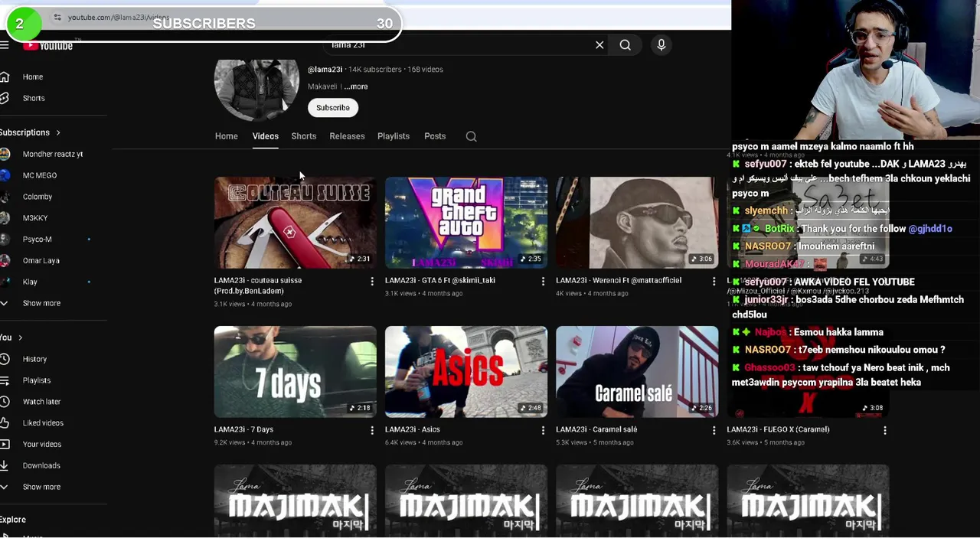Open options menu for GTA 6 video

pyautogui.click(x=543, y=282)
